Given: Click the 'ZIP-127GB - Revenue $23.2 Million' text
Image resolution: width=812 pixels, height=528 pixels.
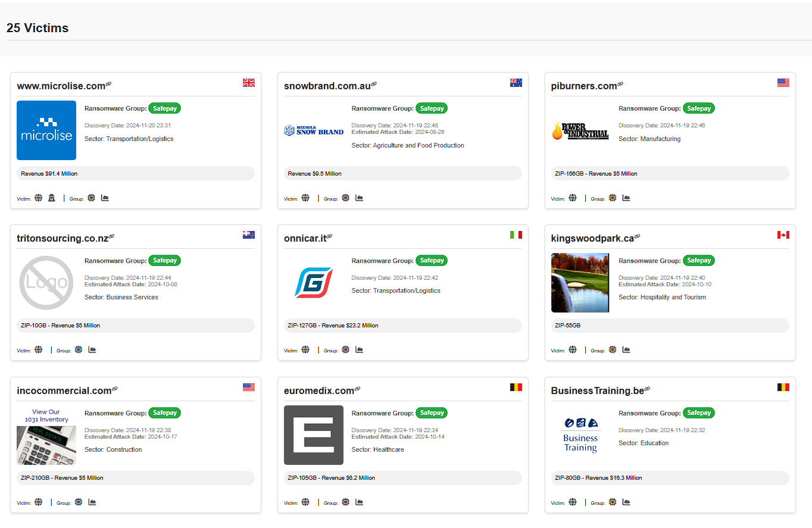Looking at the screenshot, I should [333, 326].
